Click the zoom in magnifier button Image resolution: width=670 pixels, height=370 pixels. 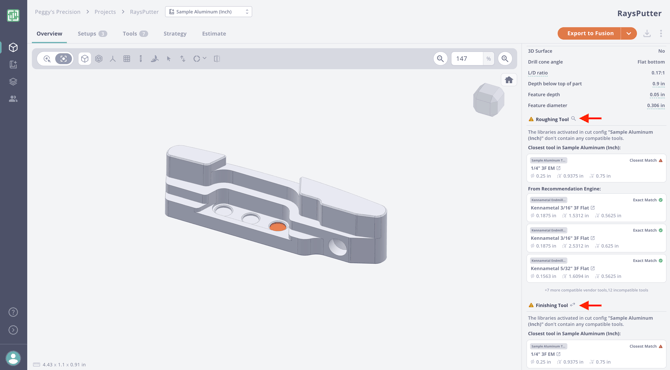click(x=505, y=59)
